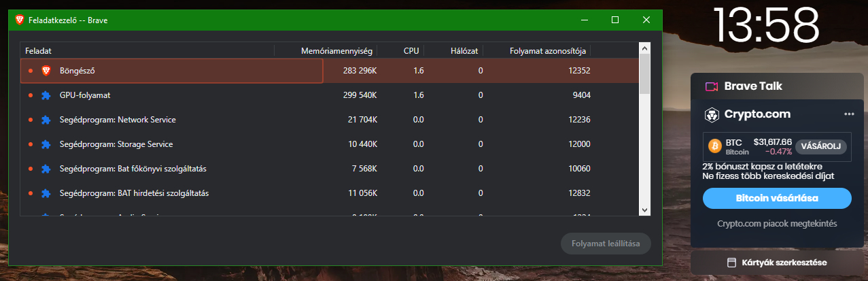Sort by the Feladat column header
Screen dimensions: 868x281
click(39, 50)
